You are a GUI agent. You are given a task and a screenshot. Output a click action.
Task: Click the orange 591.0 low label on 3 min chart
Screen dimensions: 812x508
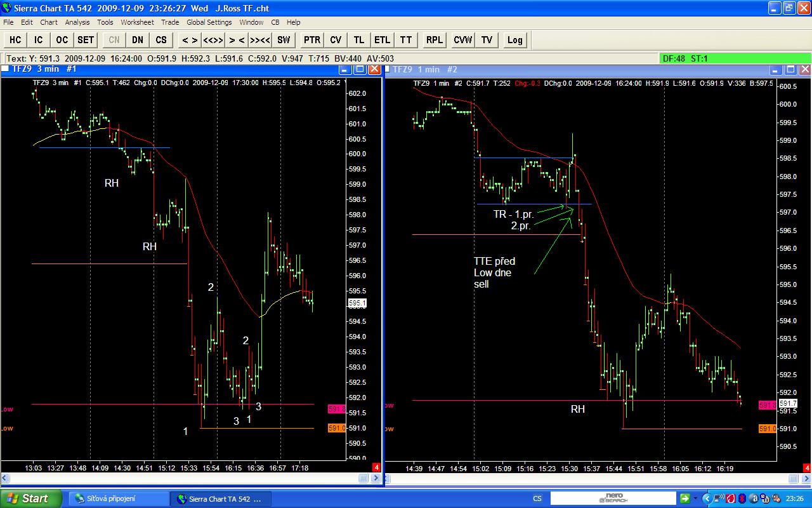tap(337, 428)
